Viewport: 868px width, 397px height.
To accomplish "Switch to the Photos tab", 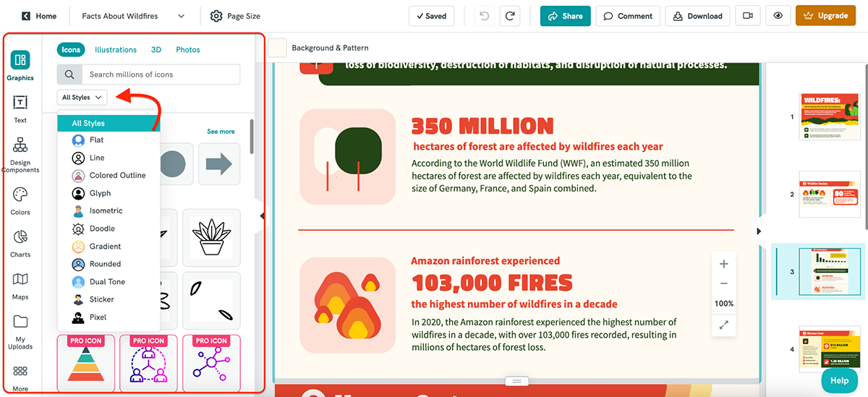I will (188, 50).
